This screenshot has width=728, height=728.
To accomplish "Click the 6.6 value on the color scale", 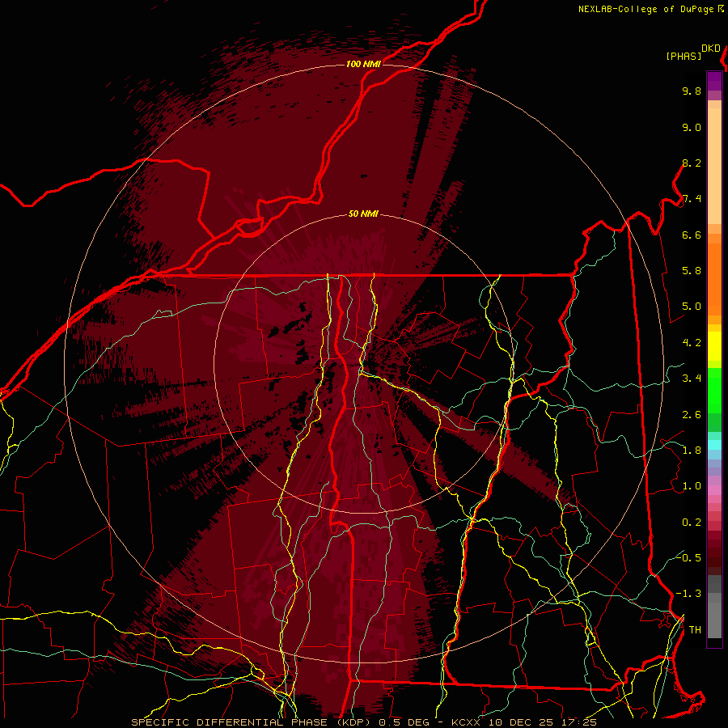I will pos(692,235).
